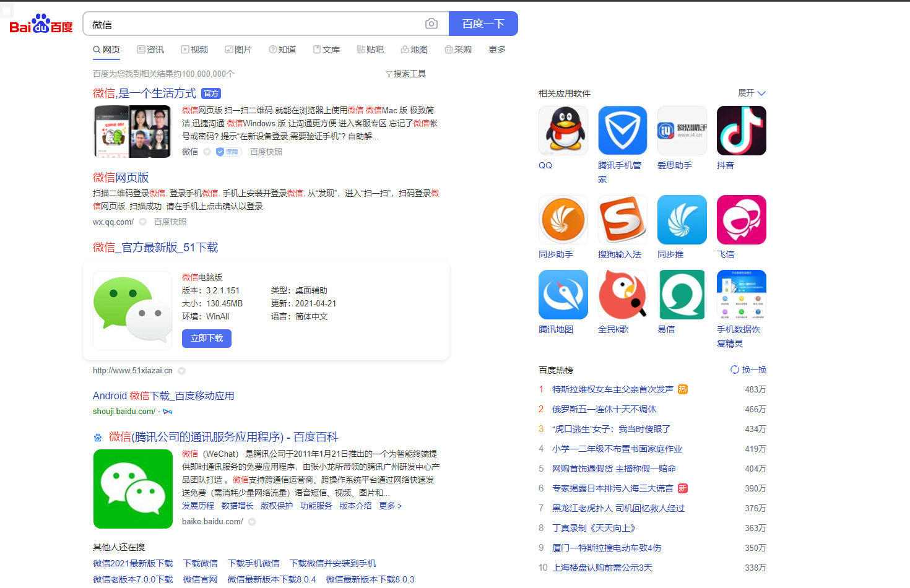Screen dimensions: 910x588
Task: Open dropdown arrow beside baike.baidu.com
Action: click(x=252, y=522)
